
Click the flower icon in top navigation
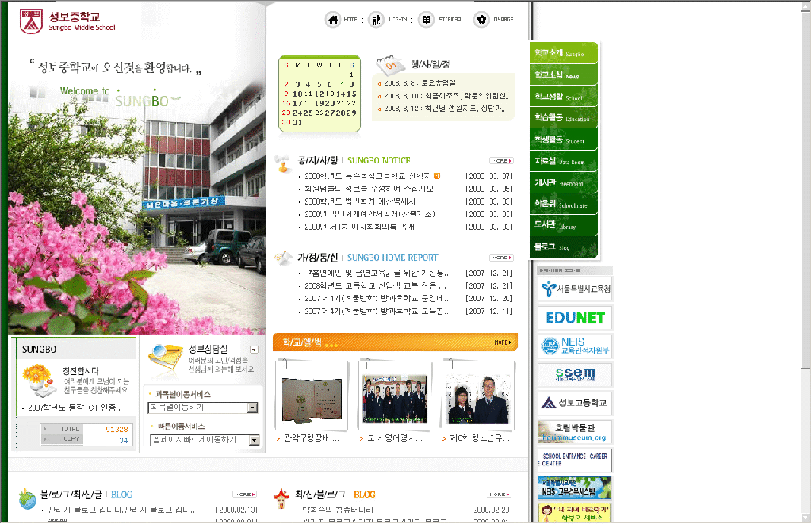click(x=481, y=20)
